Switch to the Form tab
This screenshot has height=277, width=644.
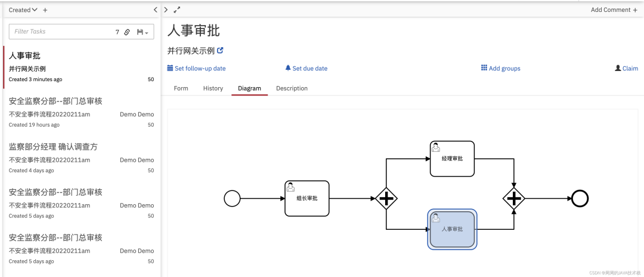[x=181, y=88]
